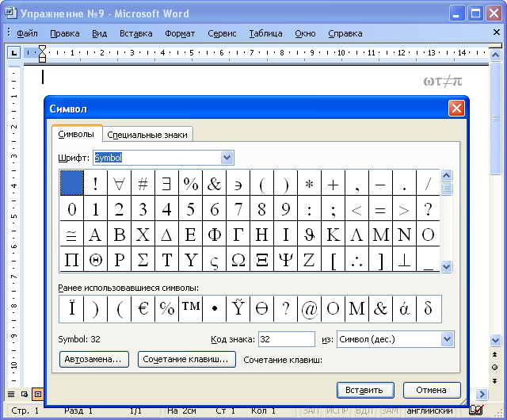This screenshot has width=507, height=420.
Task: Click the Сочетание клавиш... button
Action: click(x=187, y=359)
